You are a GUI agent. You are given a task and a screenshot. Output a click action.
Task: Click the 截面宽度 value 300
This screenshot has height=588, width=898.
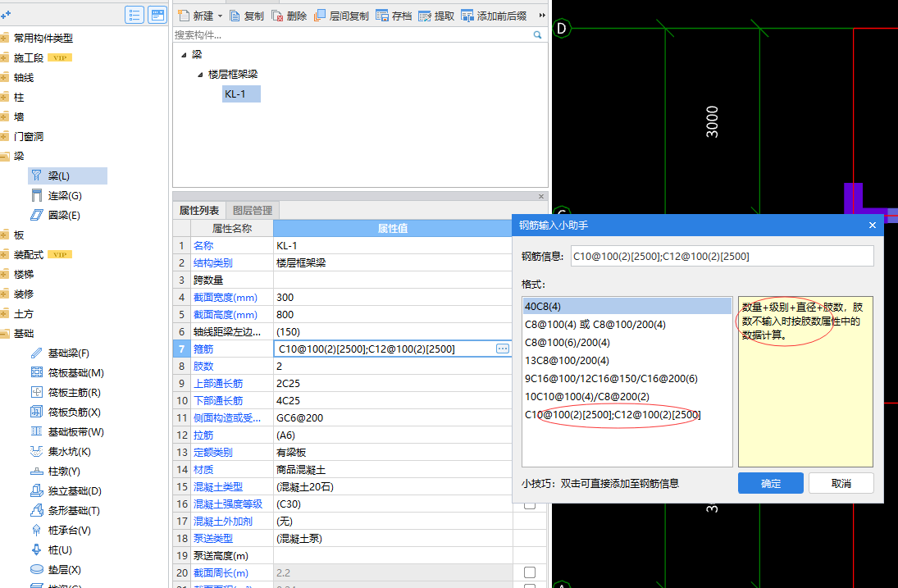coord(392,297)
